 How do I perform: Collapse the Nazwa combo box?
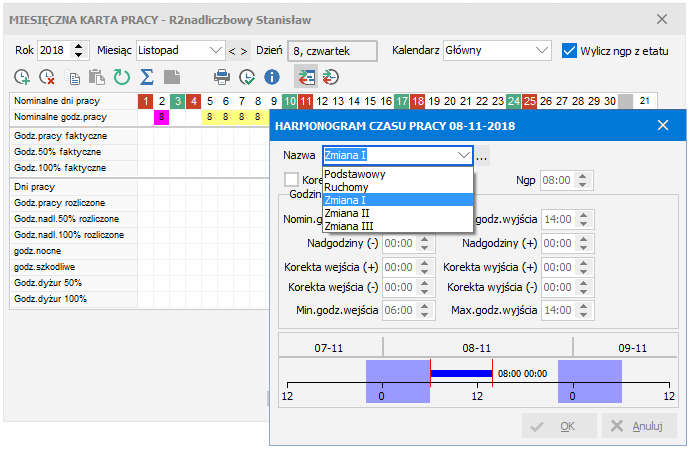coord(463,156)
